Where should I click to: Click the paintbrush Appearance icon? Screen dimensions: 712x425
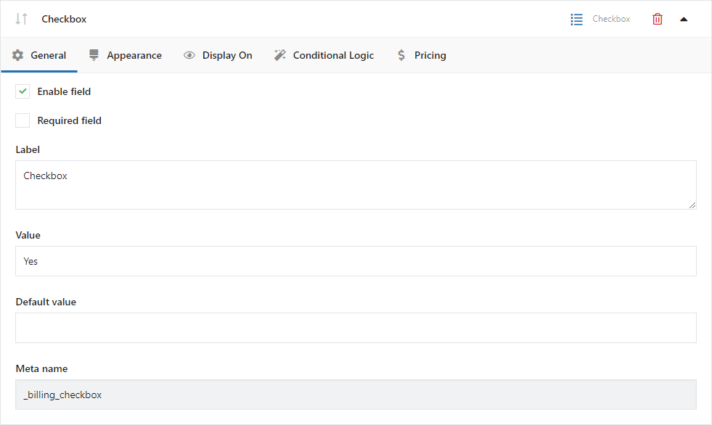tap(94, 55)
